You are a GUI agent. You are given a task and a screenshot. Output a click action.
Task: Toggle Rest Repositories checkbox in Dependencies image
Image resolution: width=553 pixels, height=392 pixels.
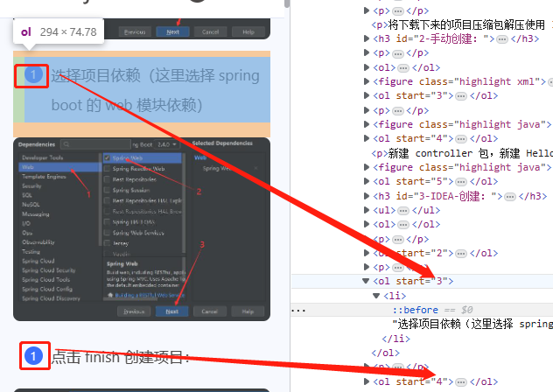[x=107, y=179]
